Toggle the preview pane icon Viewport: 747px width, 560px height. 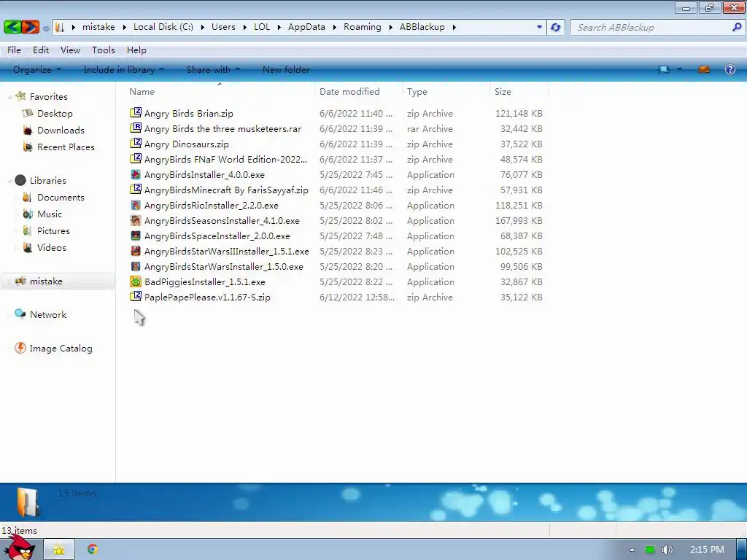coord(704,69)
